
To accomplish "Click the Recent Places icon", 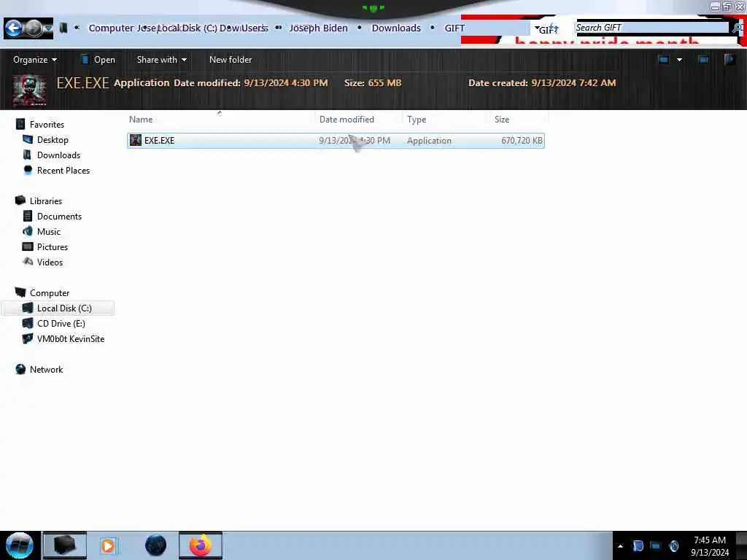I will pos(28,169).
